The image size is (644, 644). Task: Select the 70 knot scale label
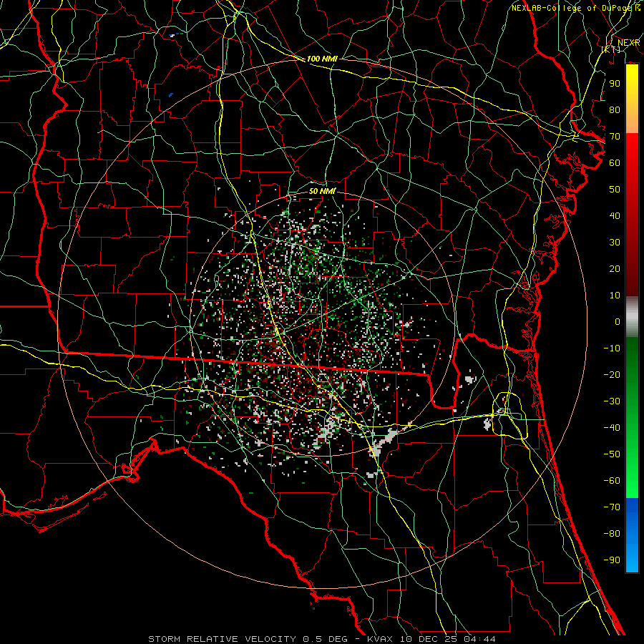click(615, 137)
